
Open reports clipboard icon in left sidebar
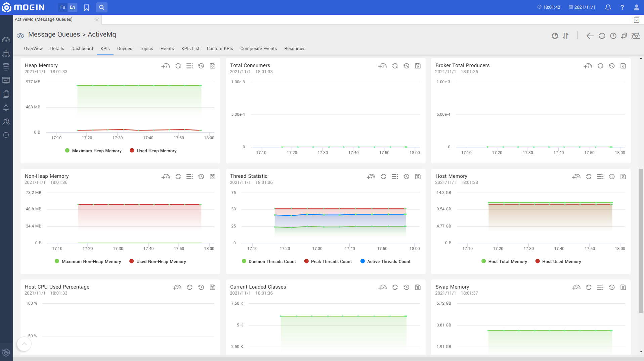pos(6,94)
